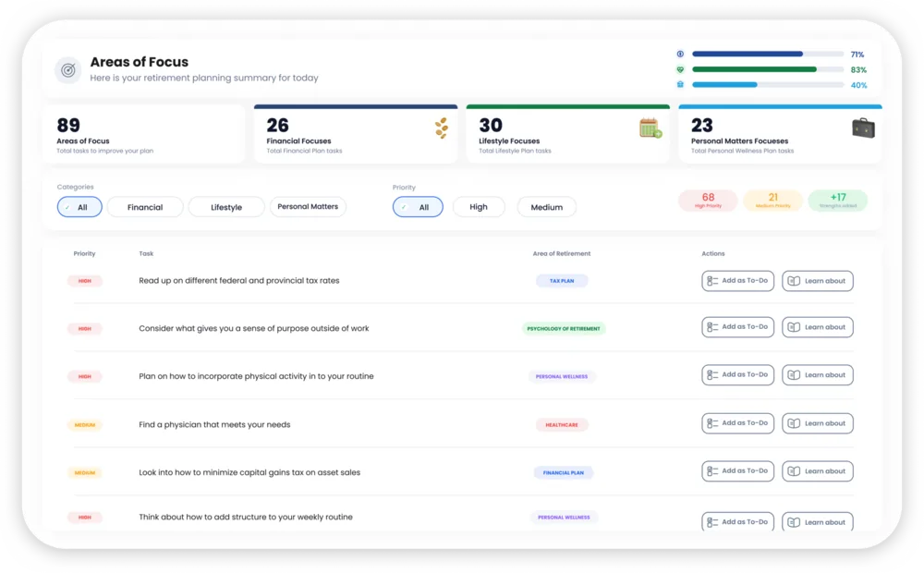Filter categories by Financial
Screen dimensions: 924x573
145,207
